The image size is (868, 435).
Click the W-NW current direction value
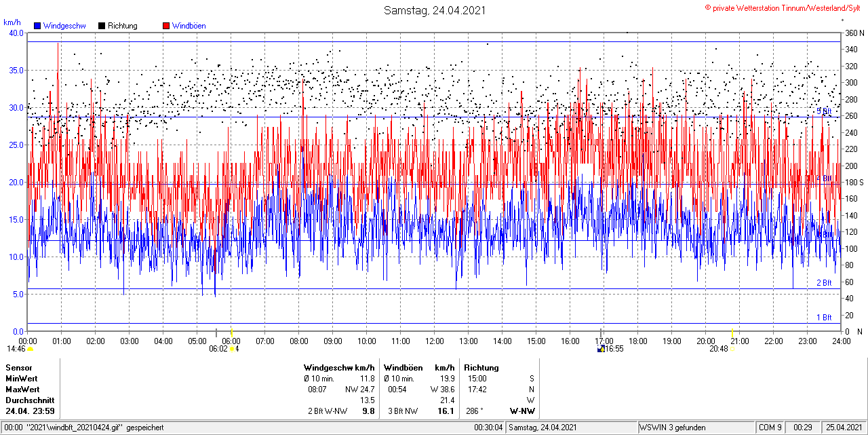click(x=522, y=411)
